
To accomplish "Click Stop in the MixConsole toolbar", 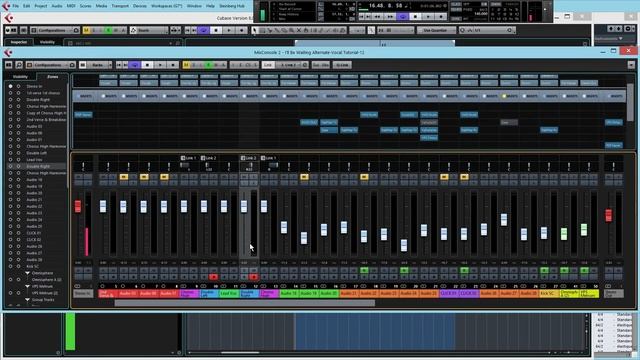I will tap(147, 65).
